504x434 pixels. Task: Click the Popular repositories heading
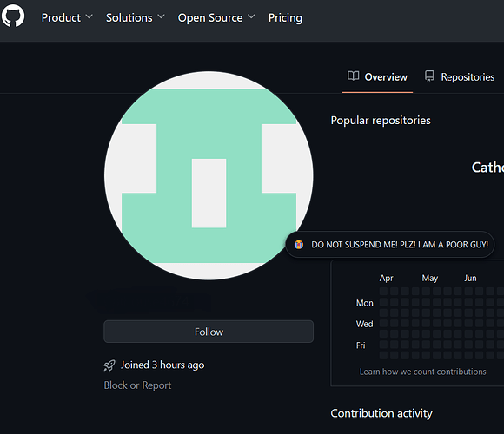(x=381, y=121)
